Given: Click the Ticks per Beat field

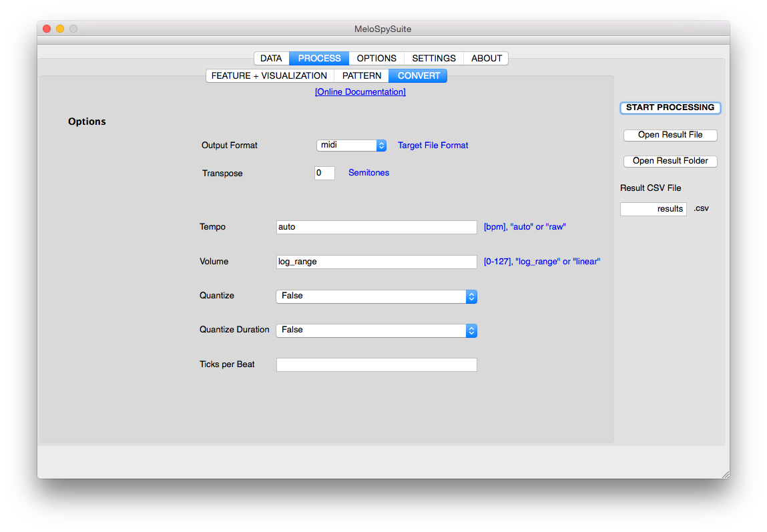Looking at the screenshot, I should pos(376,364).
